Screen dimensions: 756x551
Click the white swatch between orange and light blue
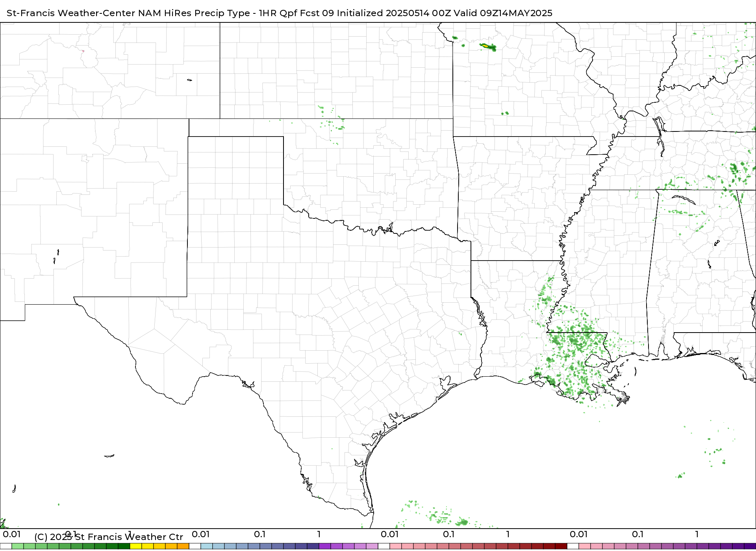tap(195, 546)
